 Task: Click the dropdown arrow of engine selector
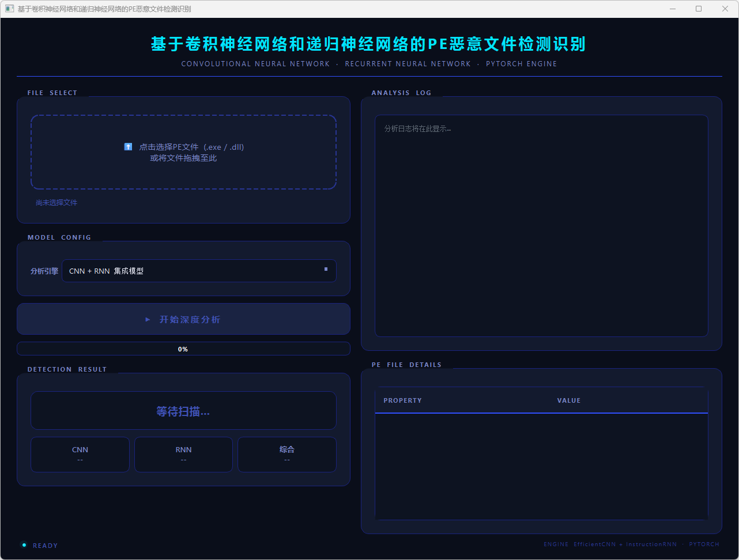point(326,270)
